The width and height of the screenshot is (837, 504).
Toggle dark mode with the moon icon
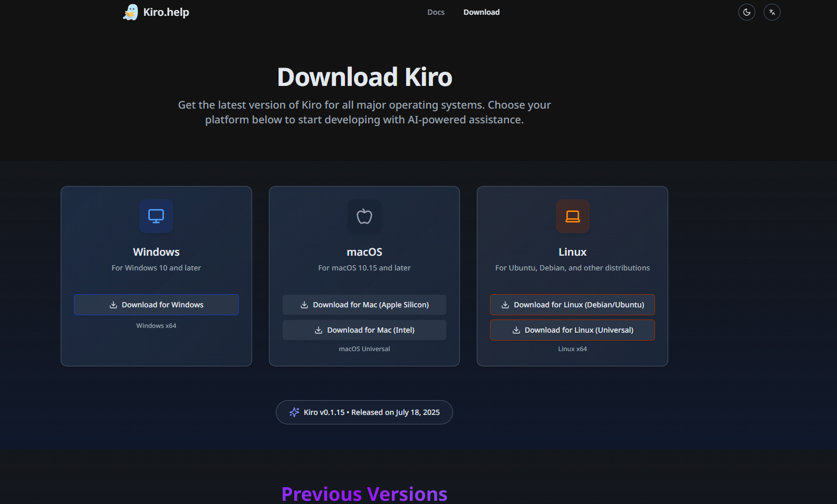pyautogui.click(x=747, y=12)
